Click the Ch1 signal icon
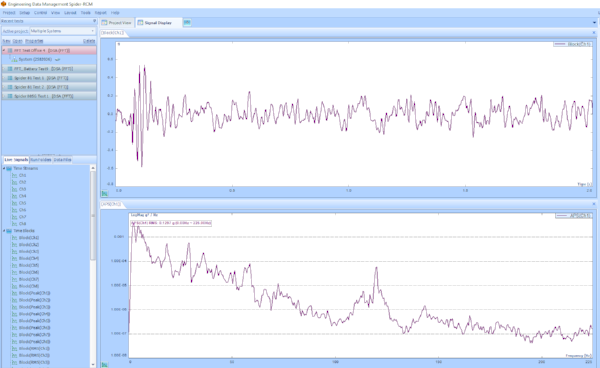This screenshot has height=368, width=600. 15,176
